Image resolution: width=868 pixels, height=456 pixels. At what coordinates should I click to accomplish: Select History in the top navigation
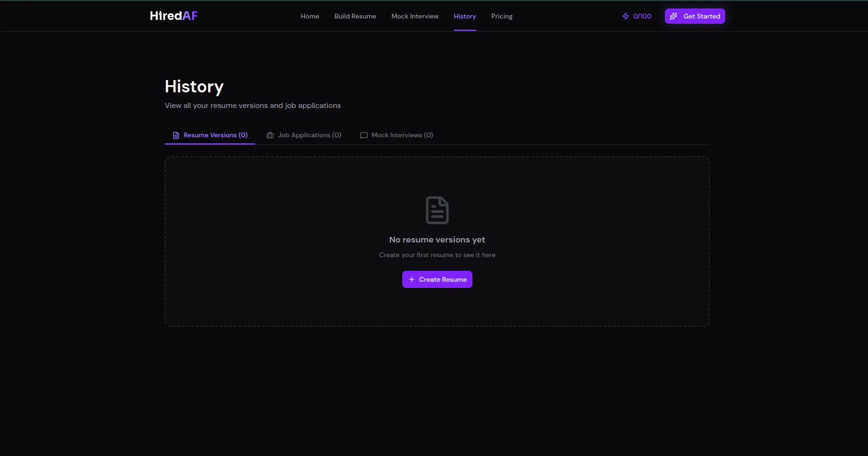465,16
